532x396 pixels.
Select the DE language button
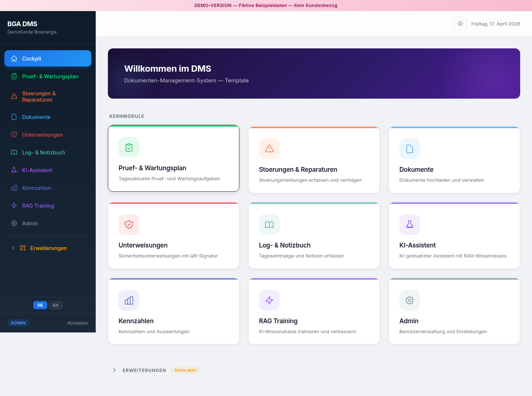tap(40, 305)
